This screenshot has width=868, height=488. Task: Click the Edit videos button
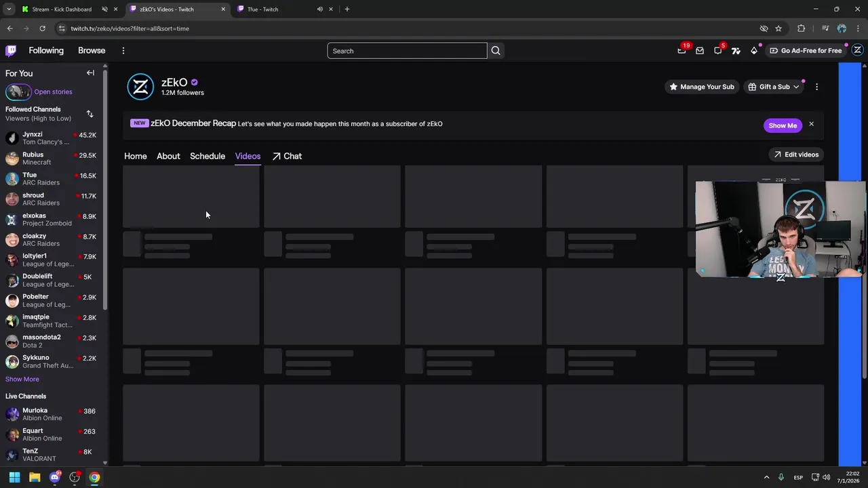point(796,155)
